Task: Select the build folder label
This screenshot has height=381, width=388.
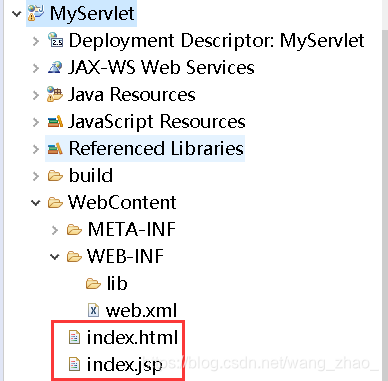Action: 91,176
